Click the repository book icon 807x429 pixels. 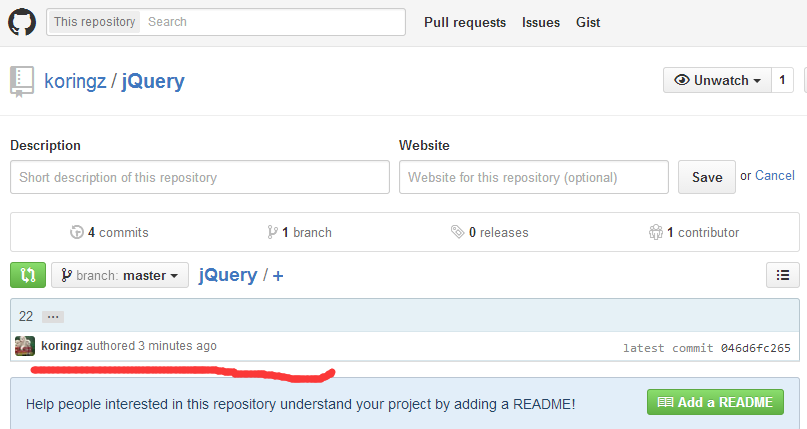click(x=22, y=81)
